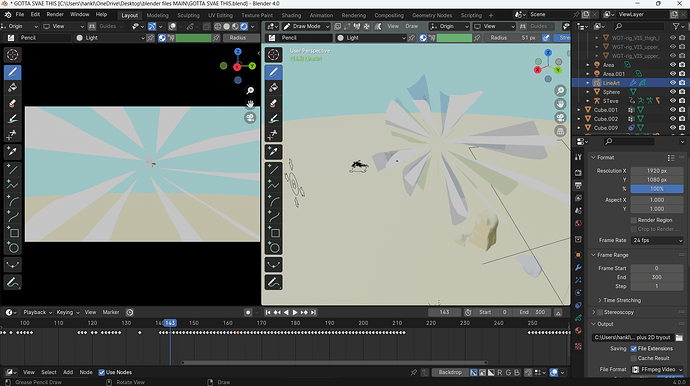Toggle visibility eye for Cube.001
The width and height of the screenshot is (690, 386).
(673, 110)
